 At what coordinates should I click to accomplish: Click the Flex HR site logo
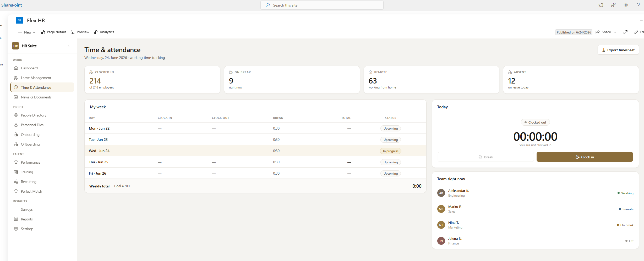(x=19, y=20)
